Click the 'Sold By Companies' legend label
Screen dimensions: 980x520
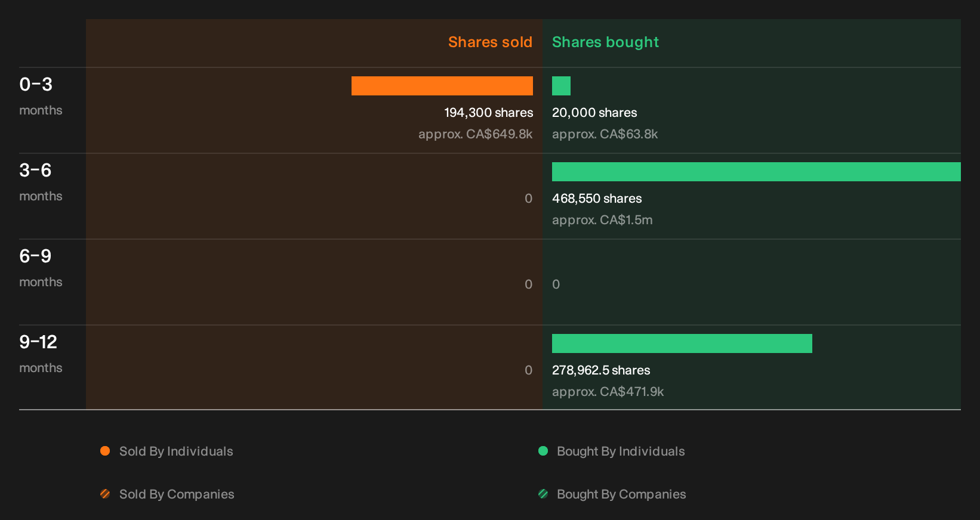coord(177,494)
